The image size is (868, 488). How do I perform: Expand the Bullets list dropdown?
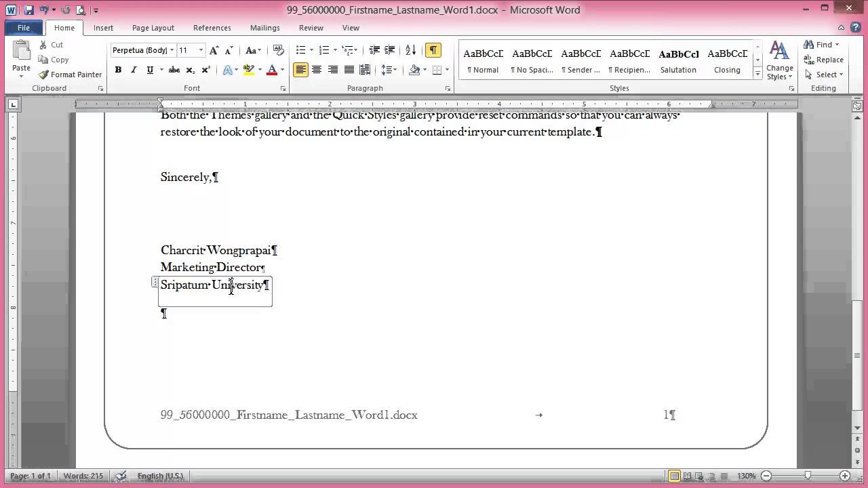[x=312, y=50]
